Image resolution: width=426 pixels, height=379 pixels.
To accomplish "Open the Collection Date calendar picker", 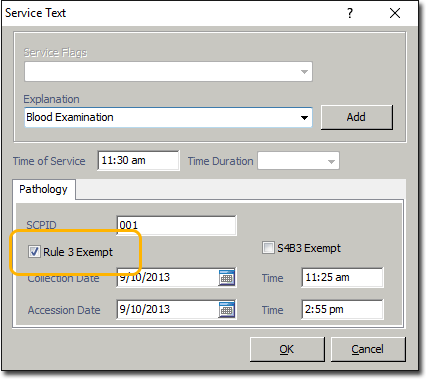I will (x=227, y=278).
